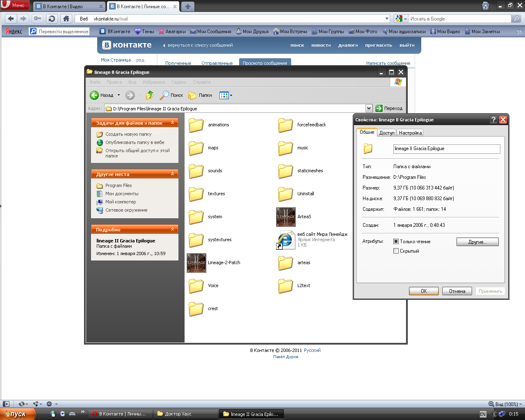This screenshot has height=420, width=525.
Task: Open a new Opera tab
Action: [187, 7]
